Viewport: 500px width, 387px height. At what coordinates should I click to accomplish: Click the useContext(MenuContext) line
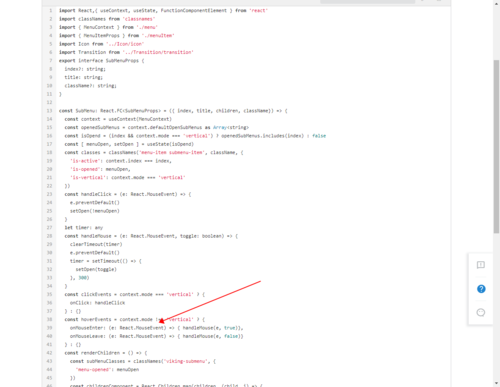118,119
